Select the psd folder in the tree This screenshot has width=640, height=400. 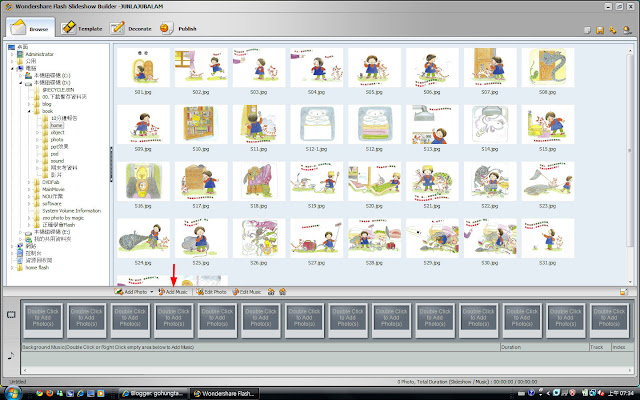click(x=54, y=154)
